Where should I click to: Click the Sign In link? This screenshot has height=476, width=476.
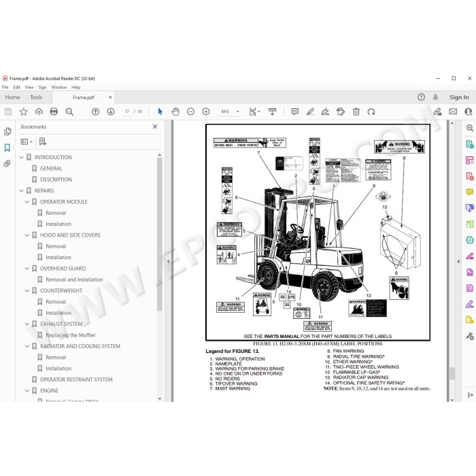(x=459, y=97)
